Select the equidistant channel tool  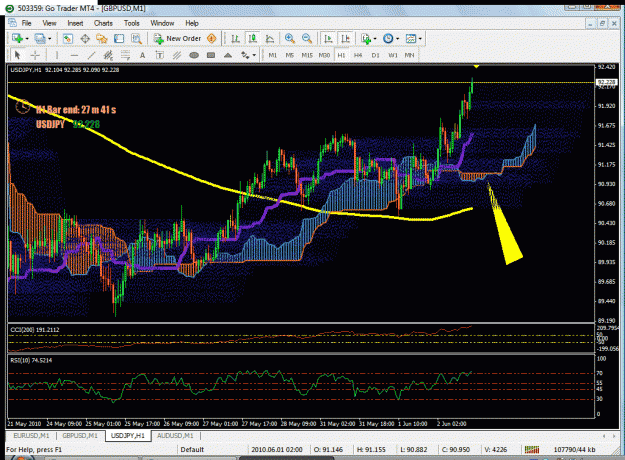[x=108, y=55]
